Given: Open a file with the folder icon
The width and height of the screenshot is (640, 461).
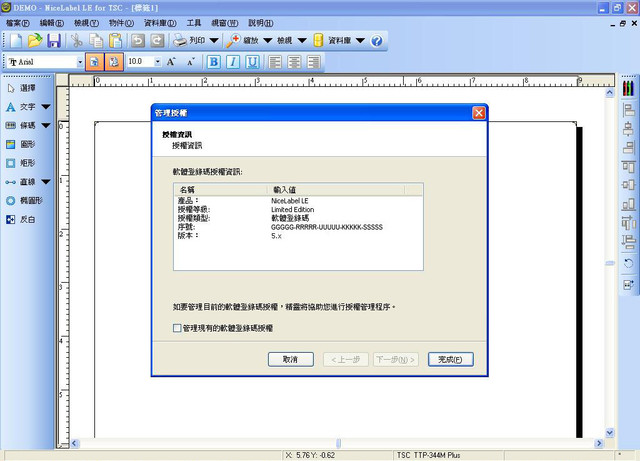Looking at the screenshot, I should (x=35, y=41).
